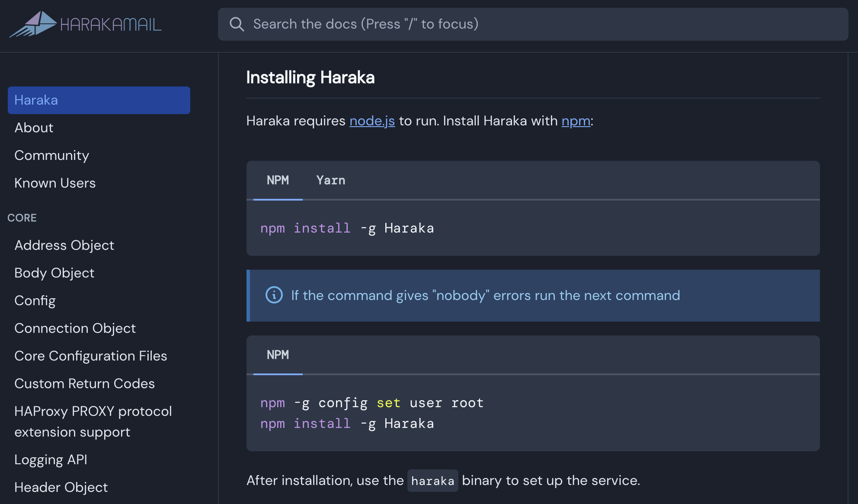Open the node.js link
Image resolution: width=858 pixels, height=504 pixels.
(x=372, y=121)
